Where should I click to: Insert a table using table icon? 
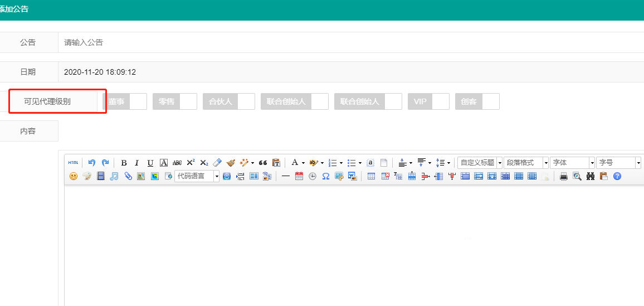point(372,176)
